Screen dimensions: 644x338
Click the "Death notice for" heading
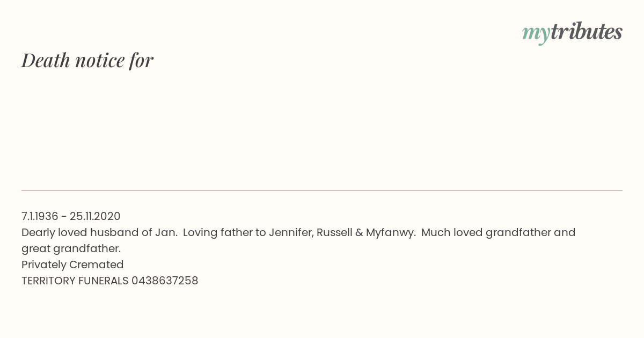87,60
